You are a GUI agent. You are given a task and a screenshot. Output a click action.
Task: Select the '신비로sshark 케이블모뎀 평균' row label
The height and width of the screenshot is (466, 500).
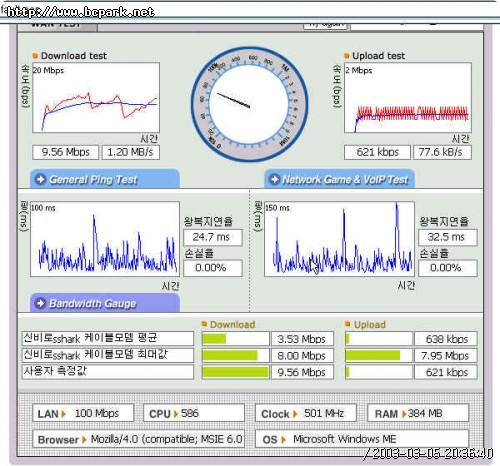coord(108,338)
